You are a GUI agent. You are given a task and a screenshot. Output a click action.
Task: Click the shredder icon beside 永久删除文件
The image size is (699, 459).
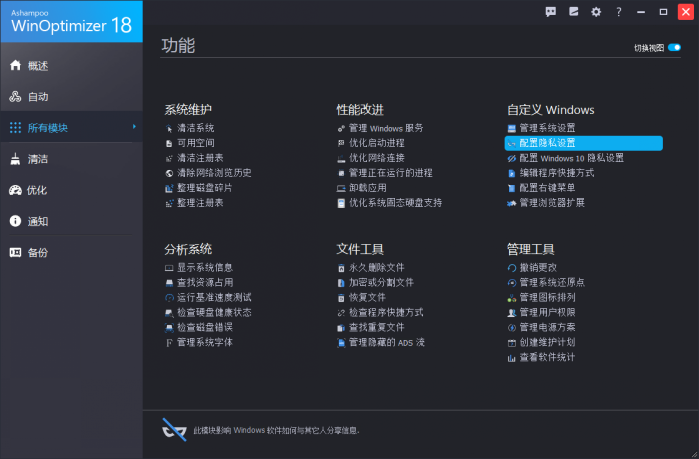[341, 268]
